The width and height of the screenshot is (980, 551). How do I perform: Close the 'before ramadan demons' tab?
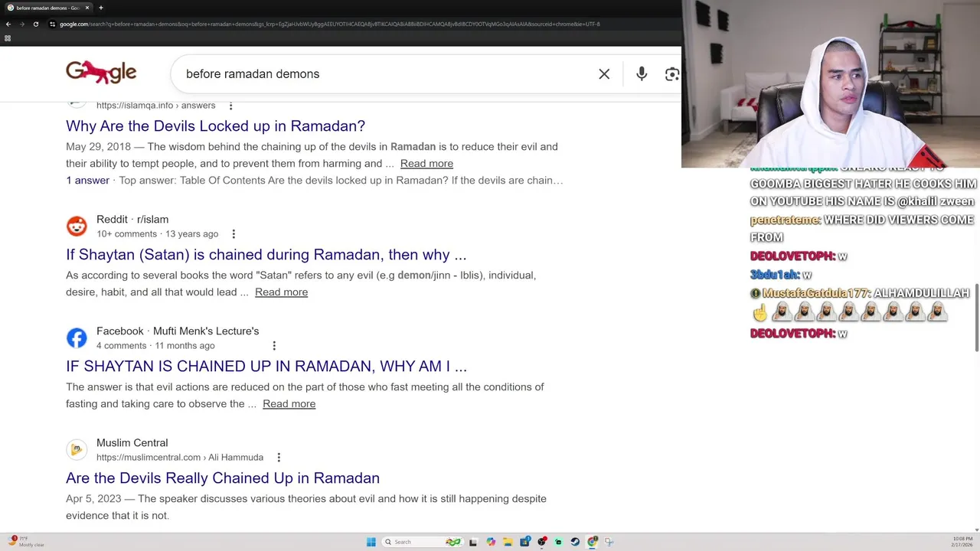tap(87, 8)
